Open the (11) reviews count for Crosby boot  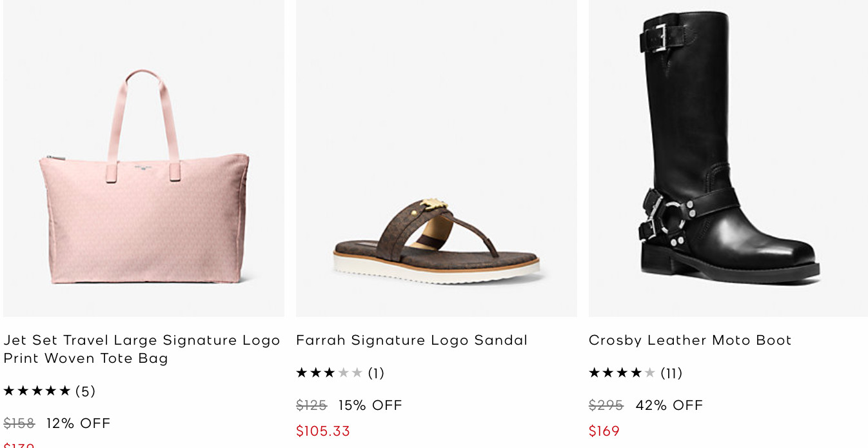(671, 373)
